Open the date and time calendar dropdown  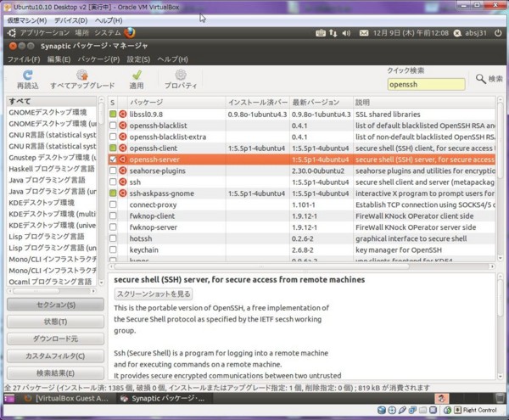tap(411, 33)
